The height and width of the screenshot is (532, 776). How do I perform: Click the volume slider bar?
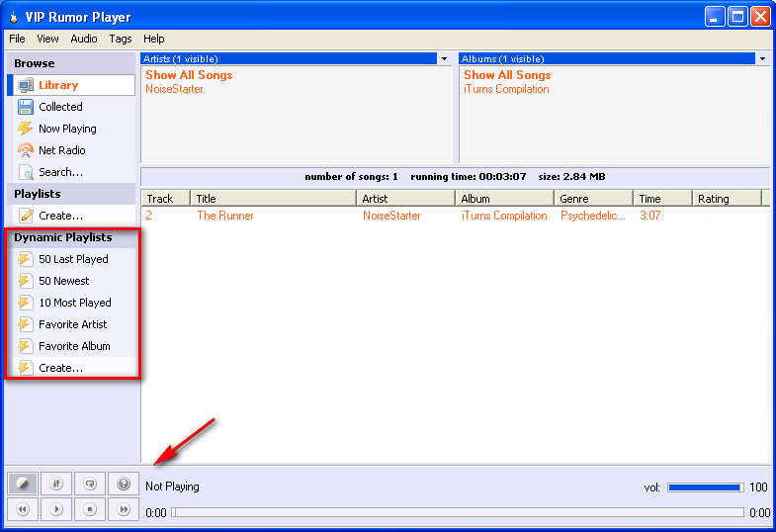(x=706, y=488)
